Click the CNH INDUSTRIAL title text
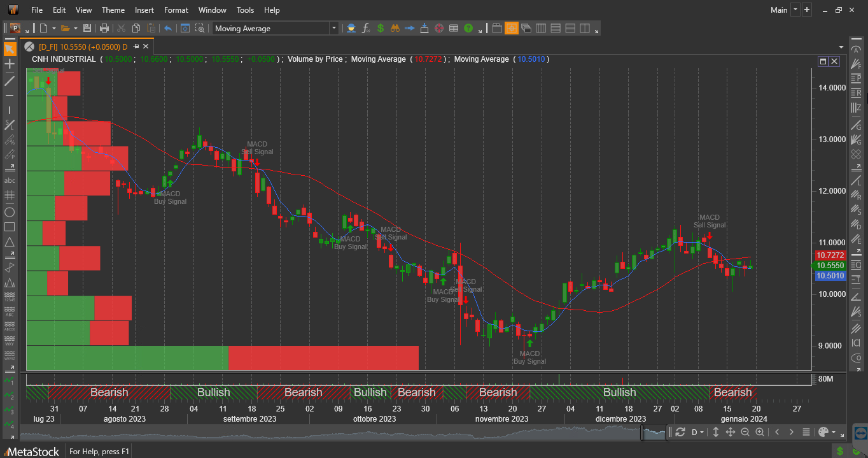This screenshot has height=458, width=868. tap(63, 59)
